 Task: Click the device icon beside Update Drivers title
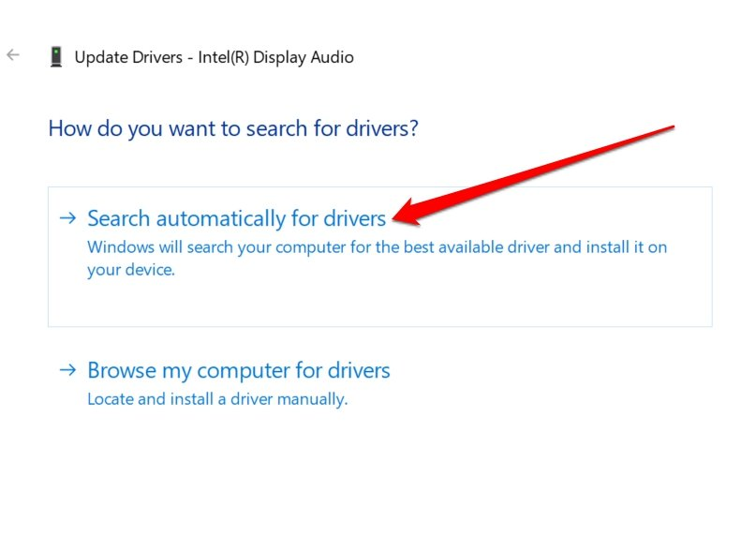tap(56, 57)
